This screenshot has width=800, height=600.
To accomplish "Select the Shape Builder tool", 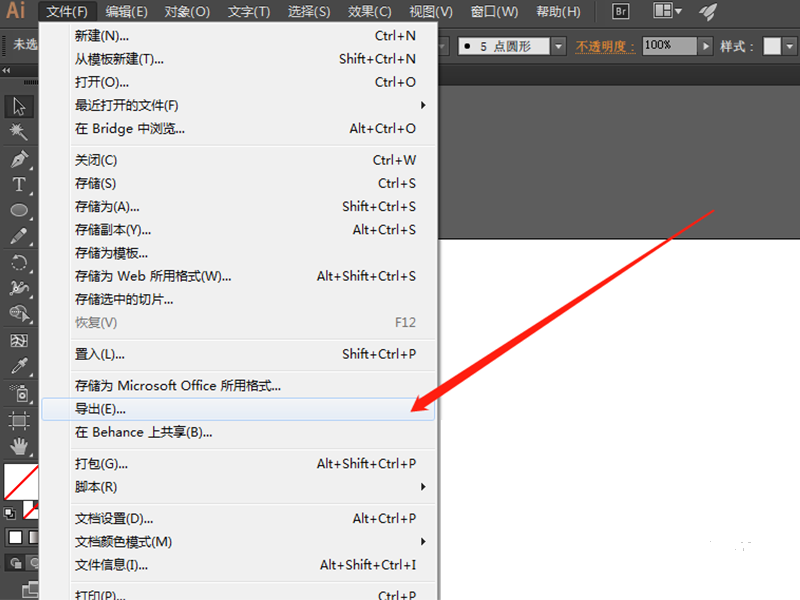I will pos(19,314).
